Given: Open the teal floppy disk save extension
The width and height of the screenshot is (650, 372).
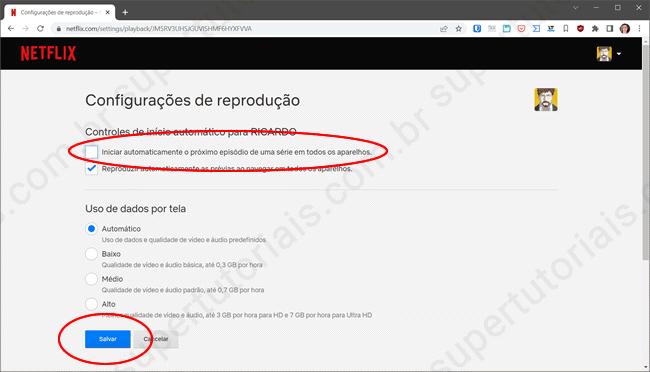Looking at the screenshot, I should pyautogui.click(x=507, y=29).
